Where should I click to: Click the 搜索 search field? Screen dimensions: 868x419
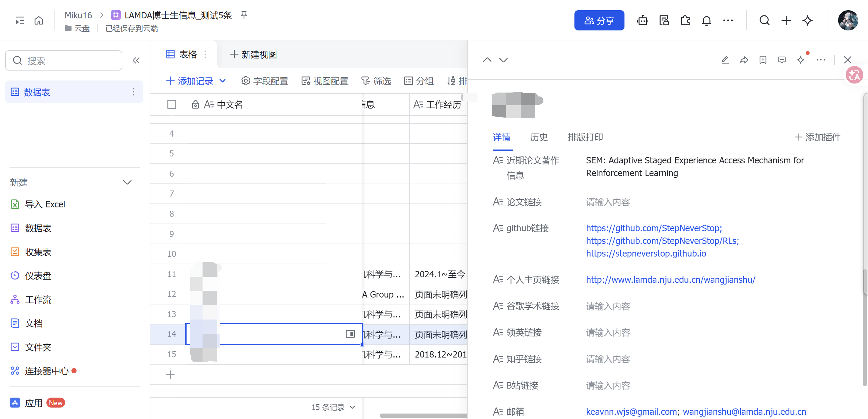(x=64, y=60)
